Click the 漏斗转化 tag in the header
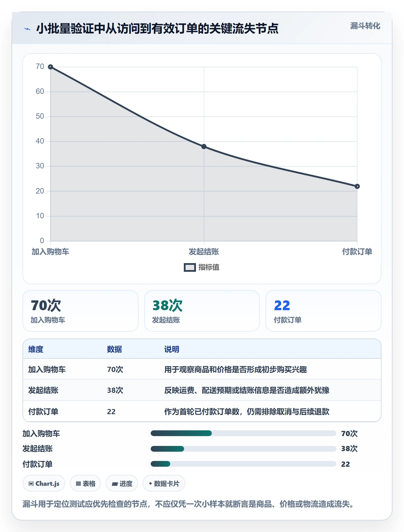Screen dimensions: 404x532 (365, 26)
